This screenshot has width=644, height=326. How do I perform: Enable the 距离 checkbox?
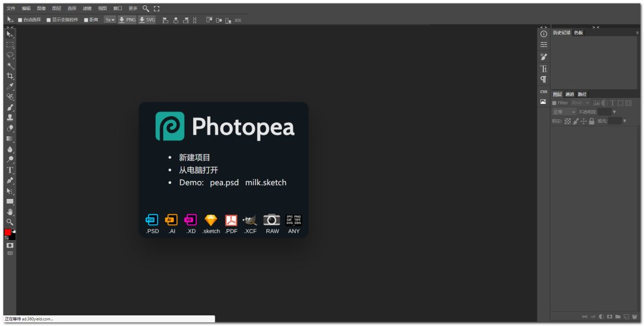click(86, 20)
